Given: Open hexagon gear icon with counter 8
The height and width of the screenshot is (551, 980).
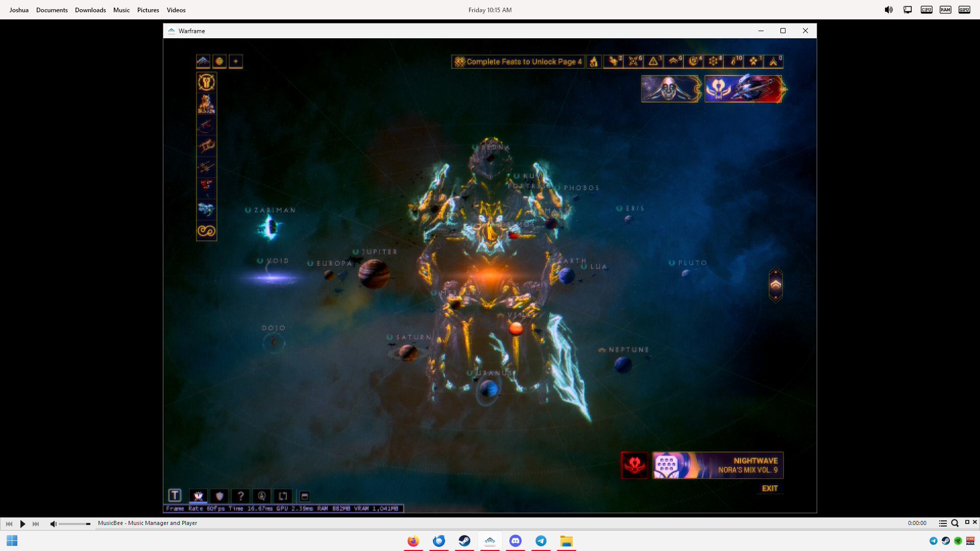Looking at the screenshot, I should coord(714,62).
